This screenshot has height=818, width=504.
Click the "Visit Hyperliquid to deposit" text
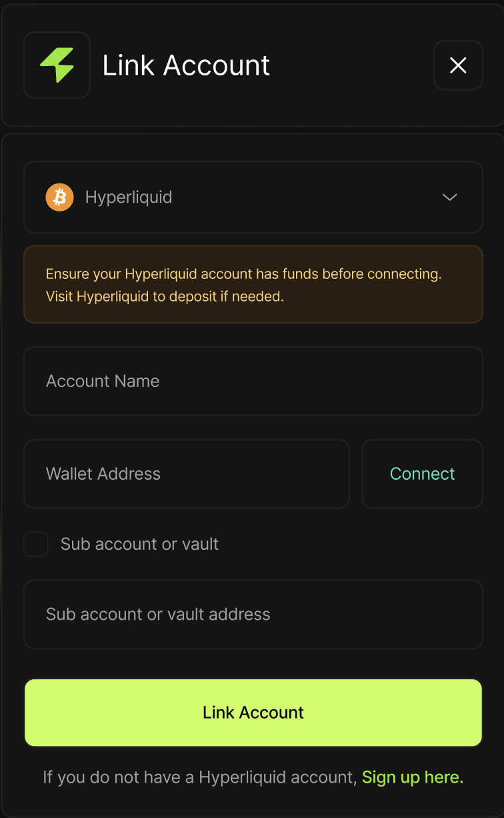165,296
